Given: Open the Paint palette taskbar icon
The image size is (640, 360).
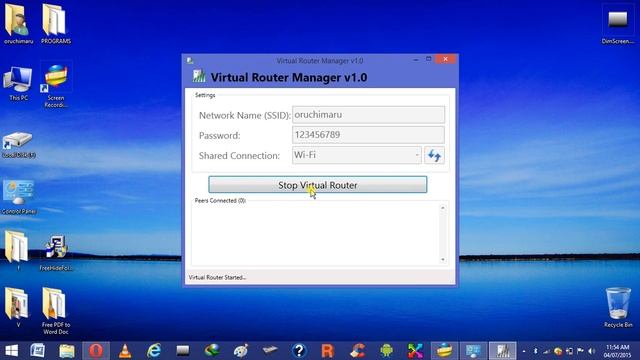Looking at the screenshot, I should pyautogui.click(x=241, y=351).
